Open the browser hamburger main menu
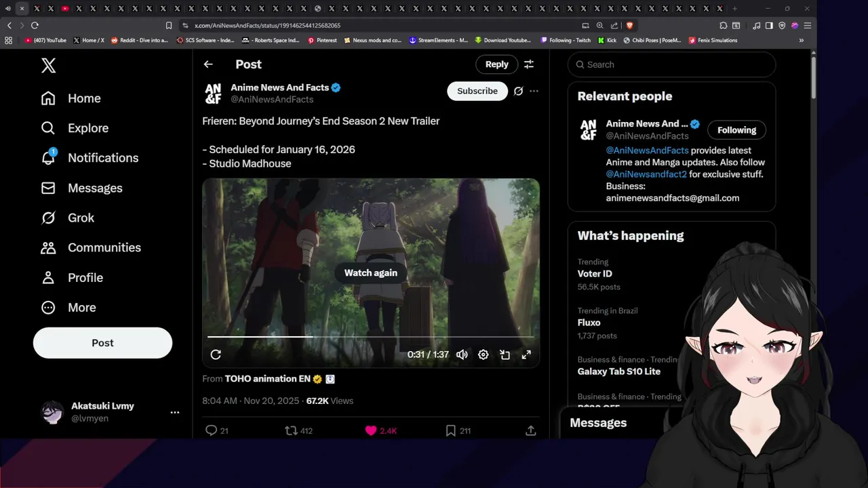This screenshot has width=868, height=488. pos(807,25)
